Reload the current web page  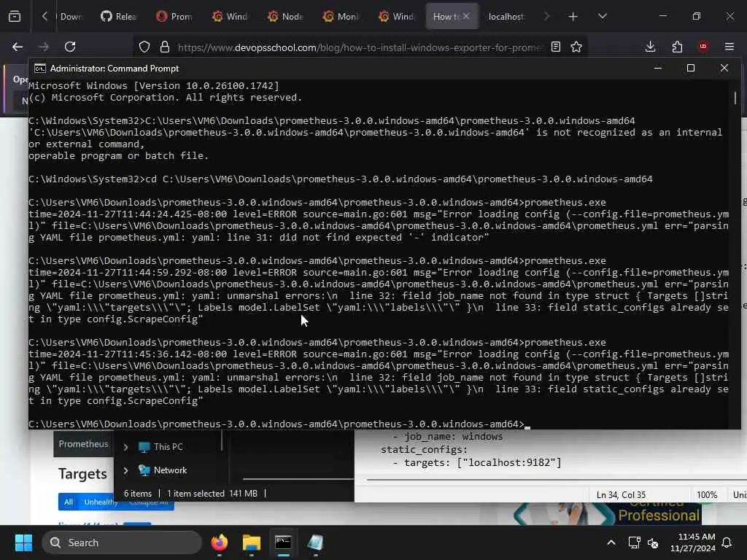click(70, 47)
